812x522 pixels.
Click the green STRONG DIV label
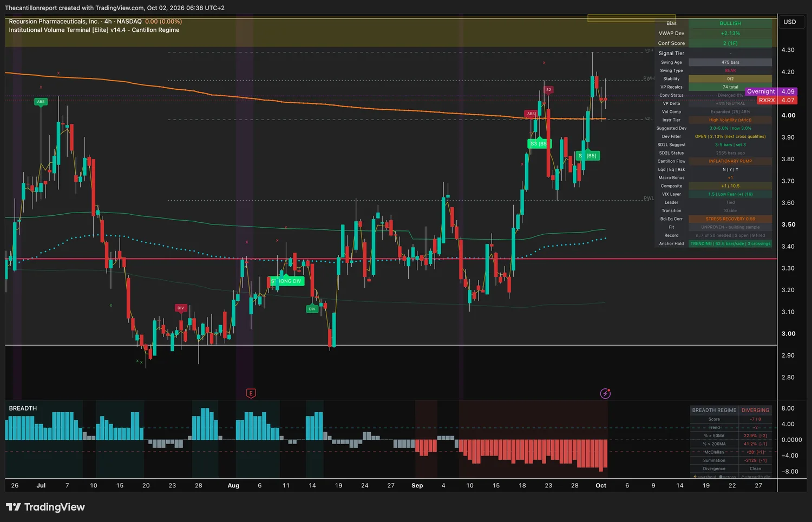pos(286,281)
